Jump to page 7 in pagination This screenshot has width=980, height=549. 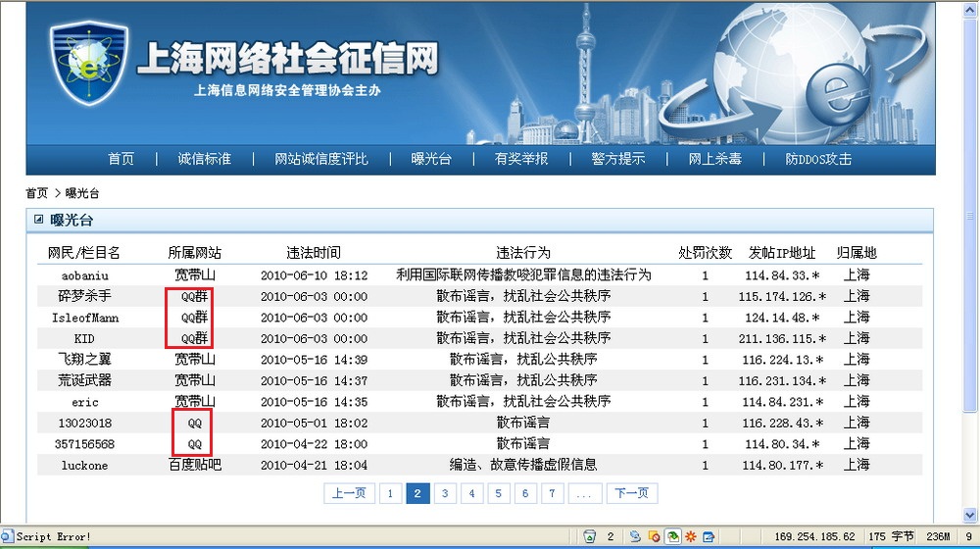552,493
